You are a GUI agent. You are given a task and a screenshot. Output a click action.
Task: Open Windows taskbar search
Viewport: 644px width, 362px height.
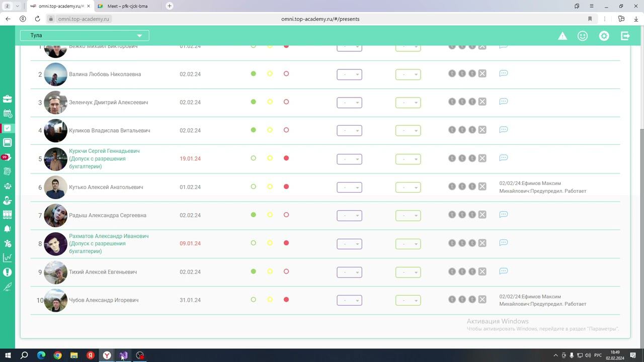coord(24,355)
